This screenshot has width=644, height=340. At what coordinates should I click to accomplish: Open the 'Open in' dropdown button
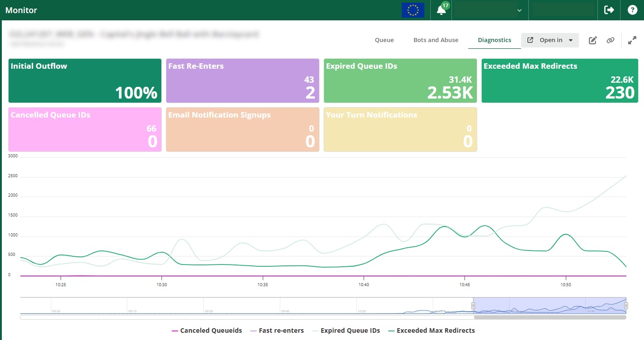[550, 40]
